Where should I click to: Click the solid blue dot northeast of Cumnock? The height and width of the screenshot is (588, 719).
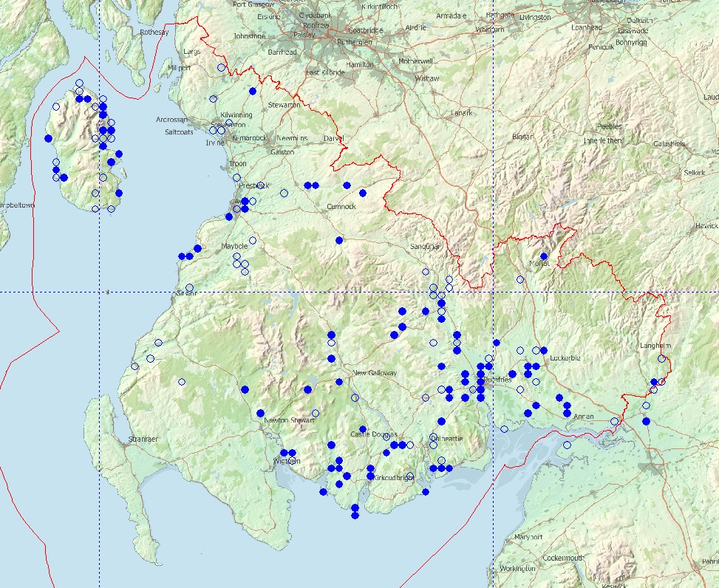[363, 193]
